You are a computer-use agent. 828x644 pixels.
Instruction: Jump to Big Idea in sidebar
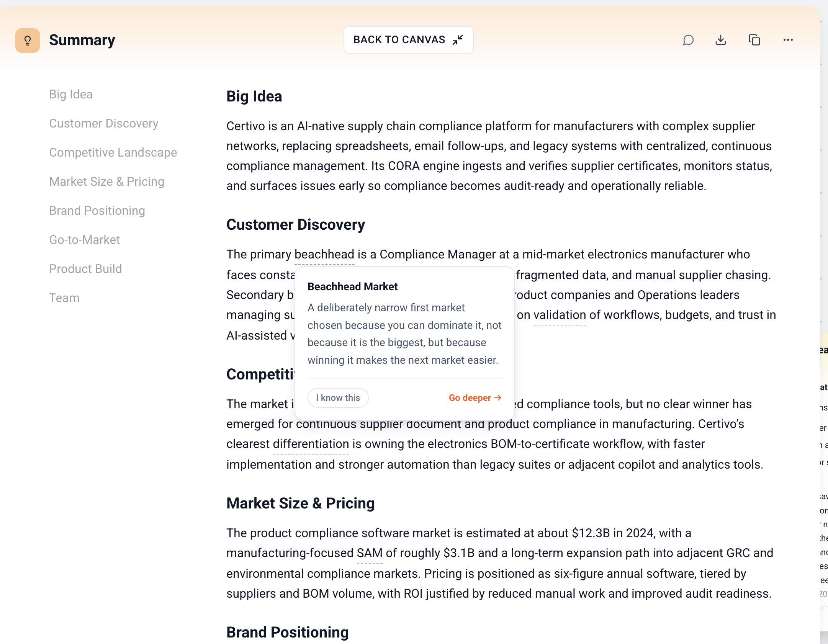click(71, 94)
